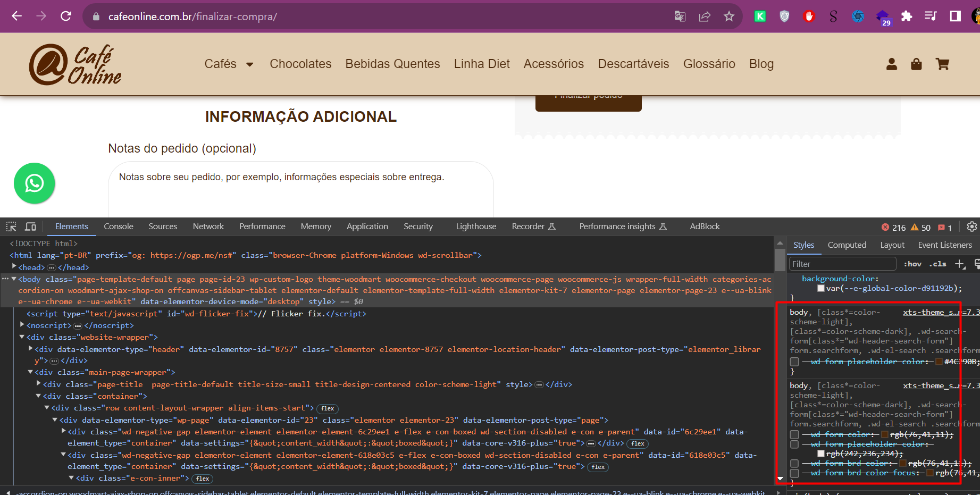Click into the Notas do pedido textarea
The width and height of the screenshot is (980, 495).
click(x=301, y=190)
